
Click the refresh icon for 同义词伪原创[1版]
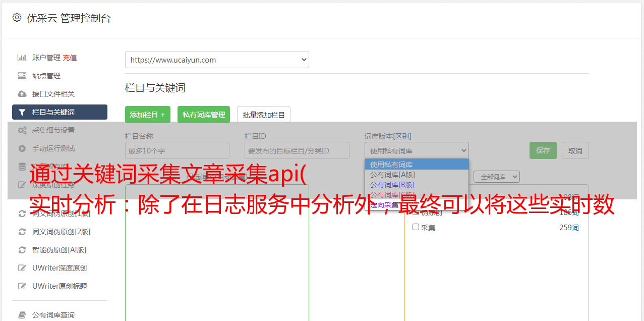pyautogui.click(x=22, y=213)
